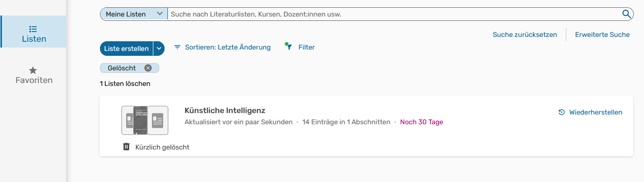Open the Favoriten sidebar section
This screenshot has width=644, height=182.
pyautogui.click(x=33, y=75)
